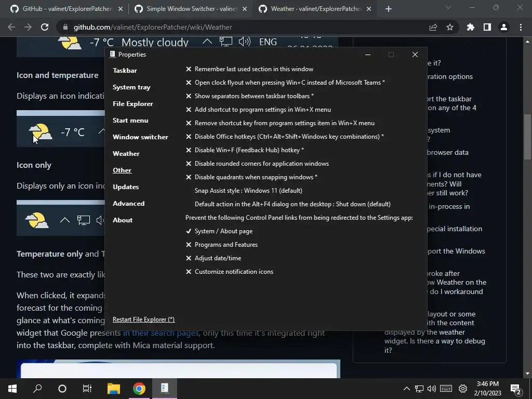This screenshot has width=532, height=399.
Task: Toggle Remember last used section
Action: (249, 69)
